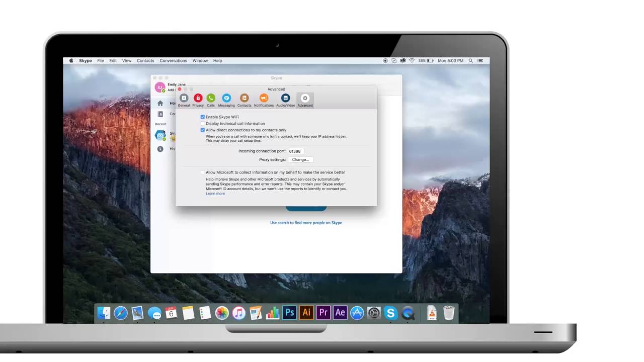This screenshot has width=644, height=362.
Task: Click Use search to find more people link
Action: pyautogui.click(x=306, y=223)
